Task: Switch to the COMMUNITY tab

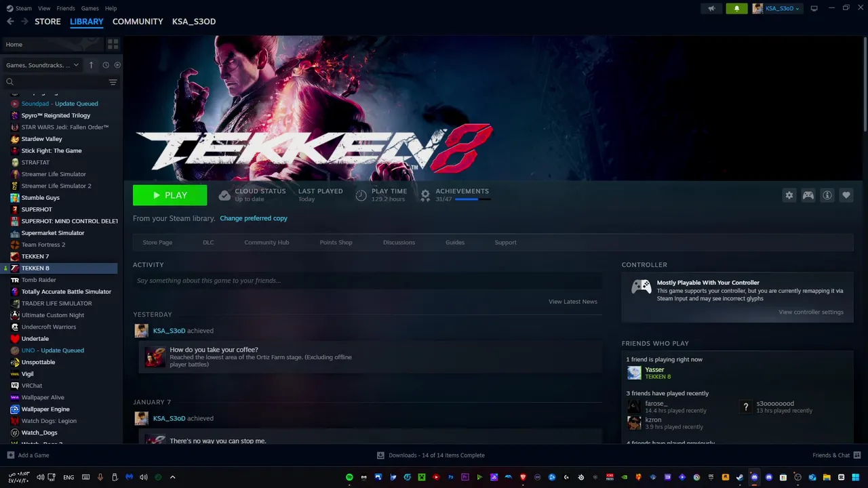Action: 138,22
